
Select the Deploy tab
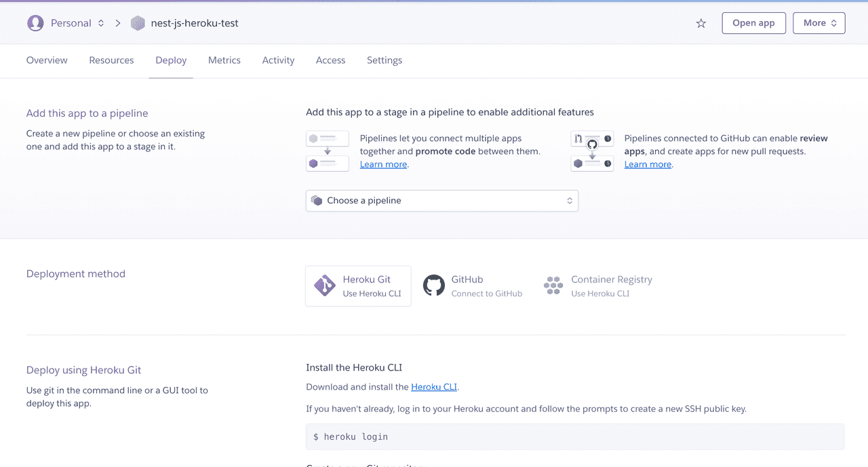tap(171, 60)
